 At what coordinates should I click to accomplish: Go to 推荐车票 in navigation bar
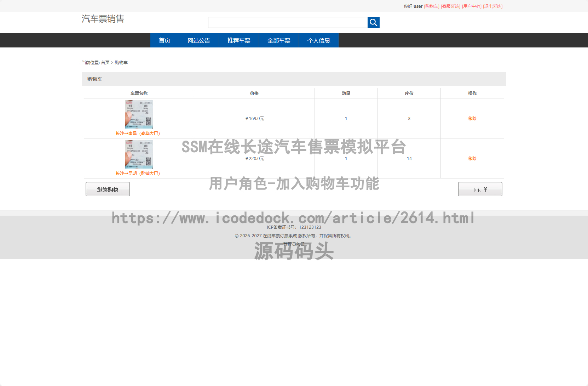(239, 41)
